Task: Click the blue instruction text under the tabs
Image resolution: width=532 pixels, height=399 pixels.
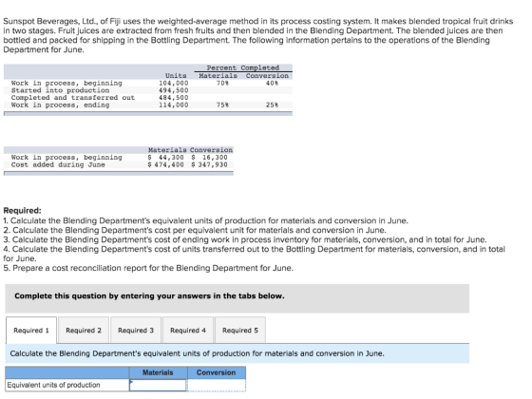Action: pos(198,353)
